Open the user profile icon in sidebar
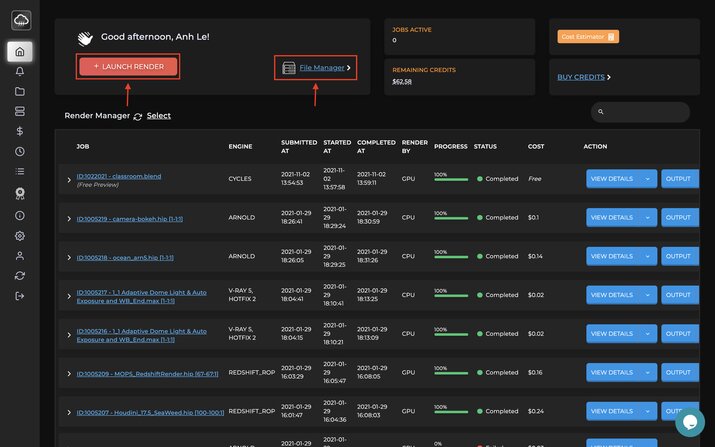This screenshot has height=447, width=715. pos(20,256)
